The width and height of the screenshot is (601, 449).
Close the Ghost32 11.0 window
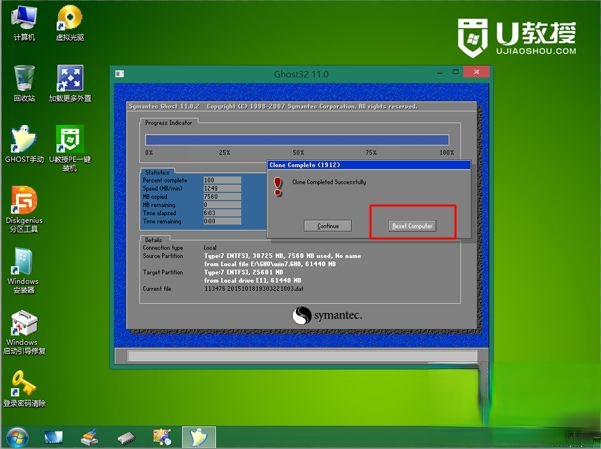pyautogui.click(x=476, y=72)
